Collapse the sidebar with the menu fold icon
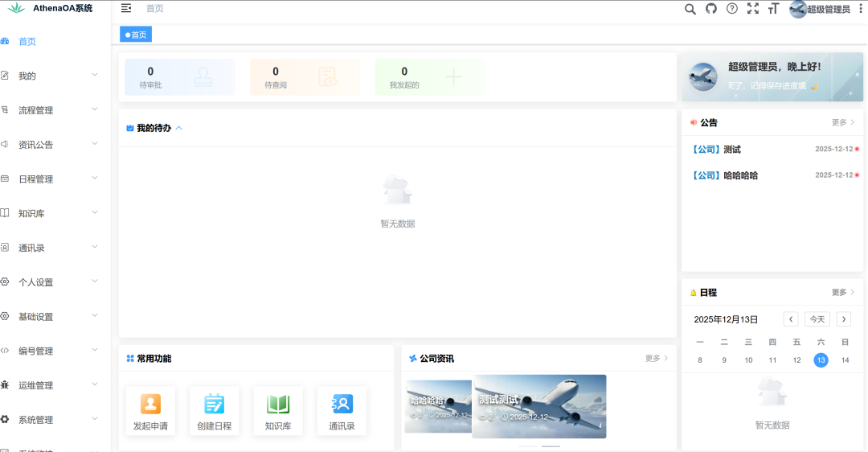This screenshot has width=868, height=452. 126,8
